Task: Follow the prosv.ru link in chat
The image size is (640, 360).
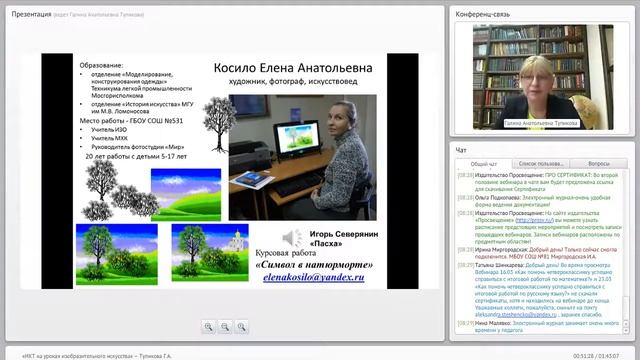Action: tap(534, 220)
